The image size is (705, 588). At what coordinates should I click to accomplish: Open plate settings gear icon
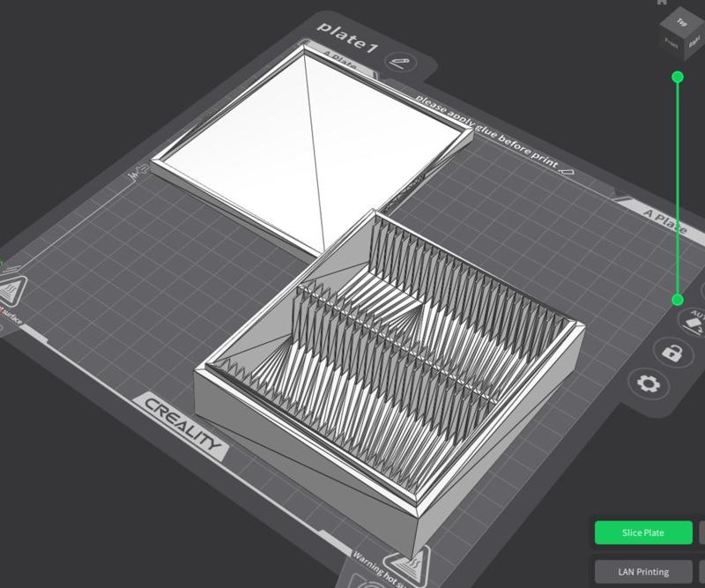649,383
